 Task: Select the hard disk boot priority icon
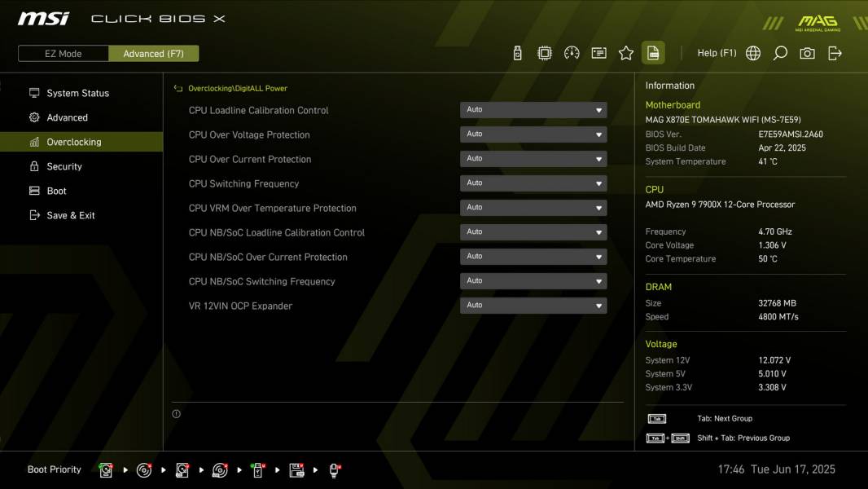coord(106,470)
